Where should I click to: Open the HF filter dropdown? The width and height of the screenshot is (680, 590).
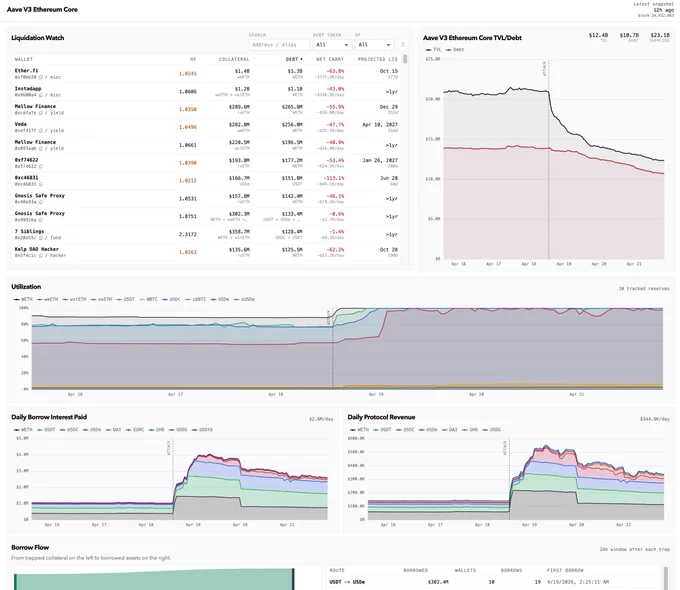pyautogui.click(x=375, y=45)
